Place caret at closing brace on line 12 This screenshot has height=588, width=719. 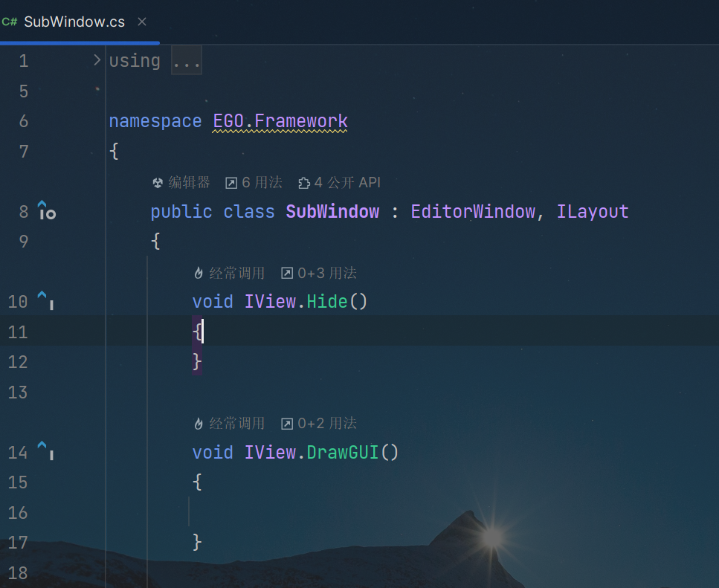point(197,362)
